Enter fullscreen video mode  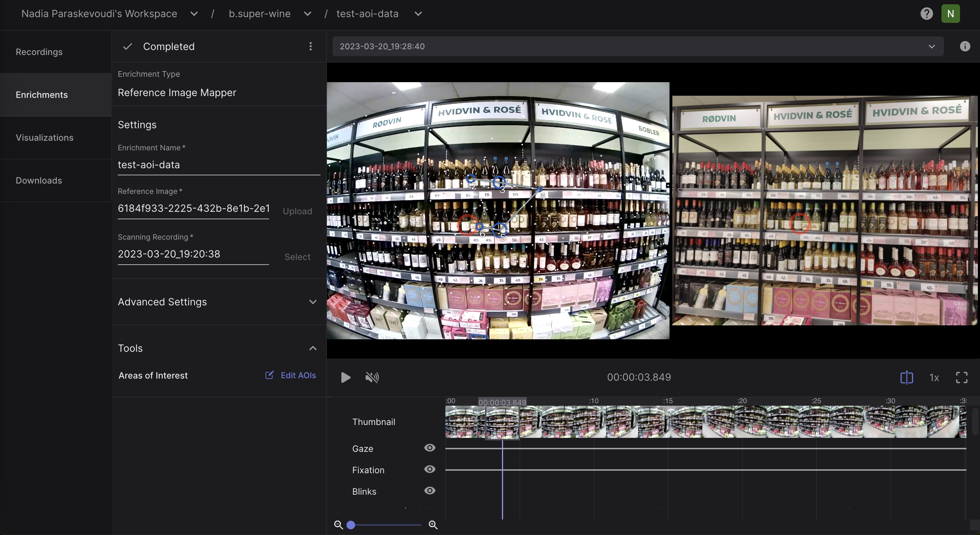tap(961, 377)
